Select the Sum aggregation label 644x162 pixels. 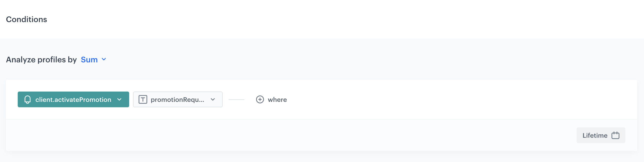[x=89, y=59]
